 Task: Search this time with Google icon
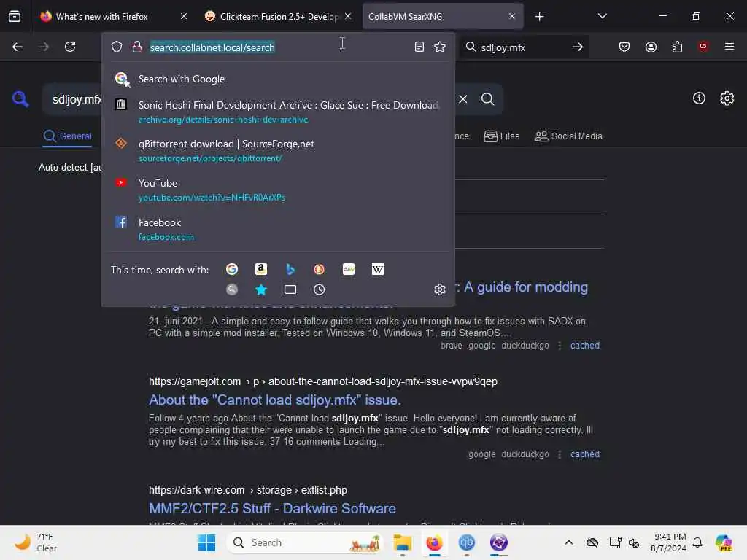[232, 269]
